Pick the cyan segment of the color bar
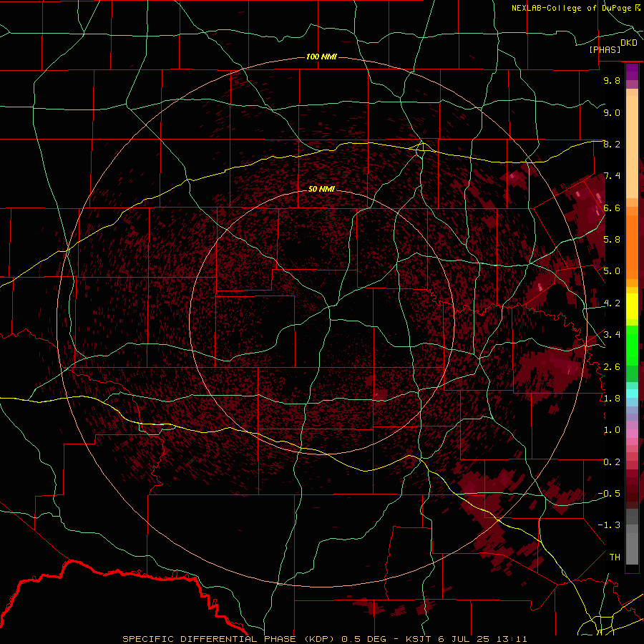 632,394
